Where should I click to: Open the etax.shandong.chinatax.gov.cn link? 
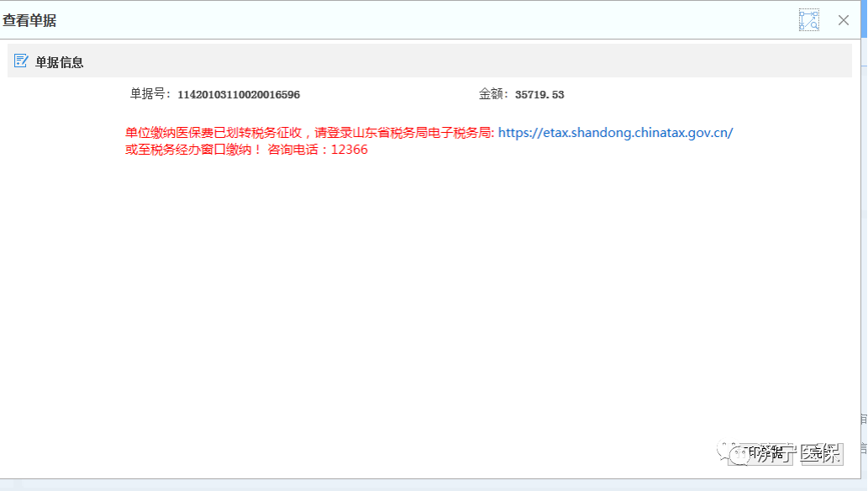(615, 133)
